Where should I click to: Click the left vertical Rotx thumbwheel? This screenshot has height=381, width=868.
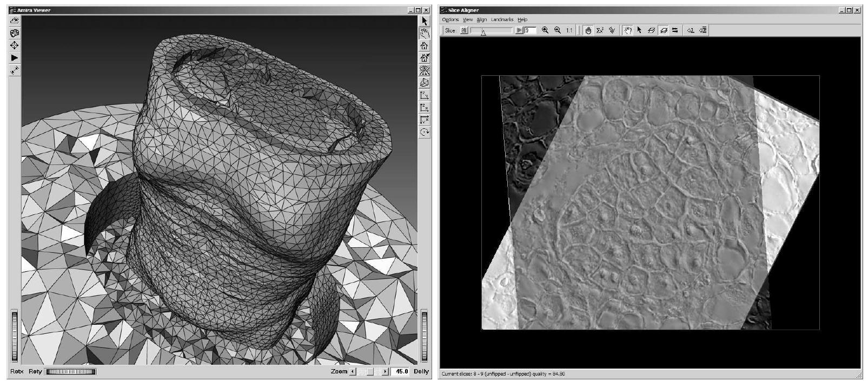click(x=15, y=336)
